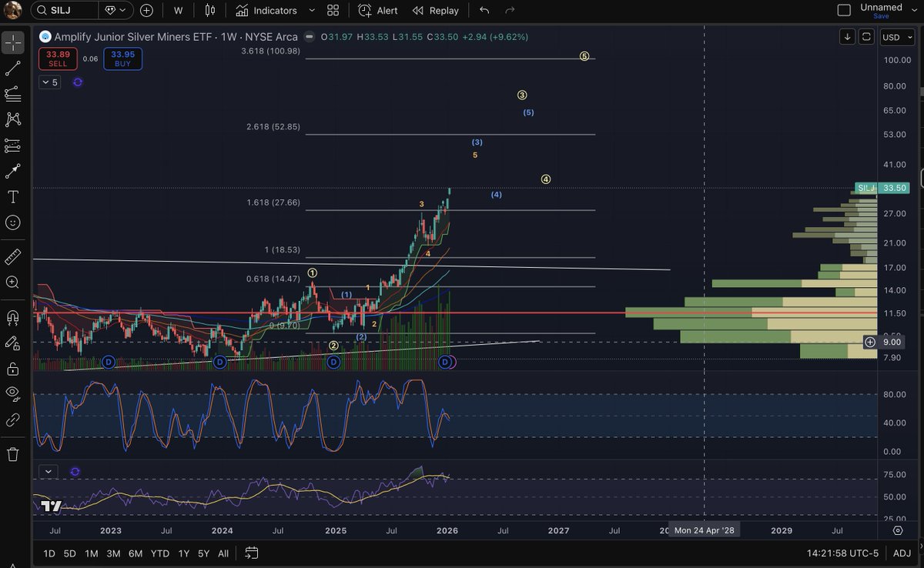Open the patterns drawing tool
Image resolution: width=924 pixels, height=568 pixels.
pyautogui.click(x=12, y=119)
